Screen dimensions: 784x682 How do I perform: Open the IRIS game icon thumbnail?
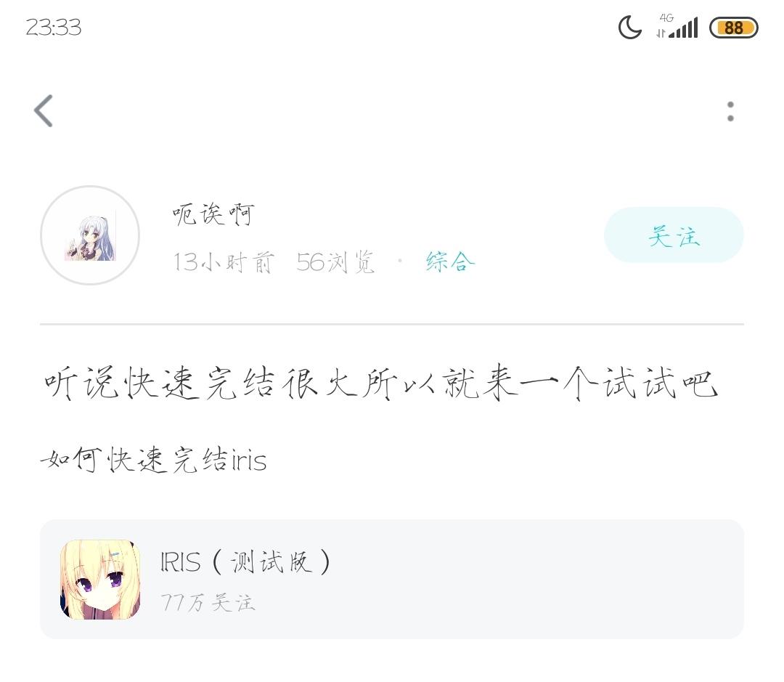(100, 579)
